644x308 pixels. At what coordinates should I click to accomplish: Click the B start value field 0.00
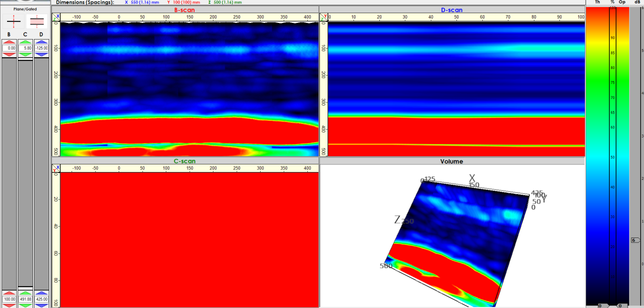(9, 48)
